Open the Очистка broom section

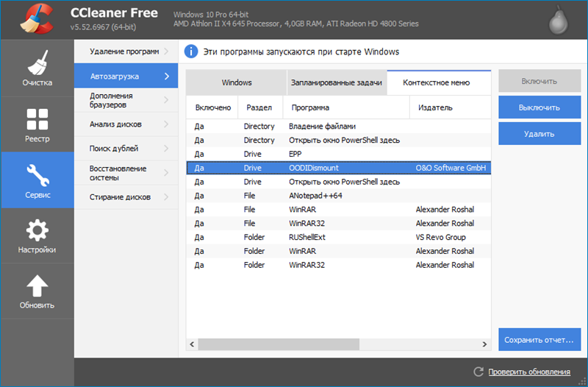[37, 68]
